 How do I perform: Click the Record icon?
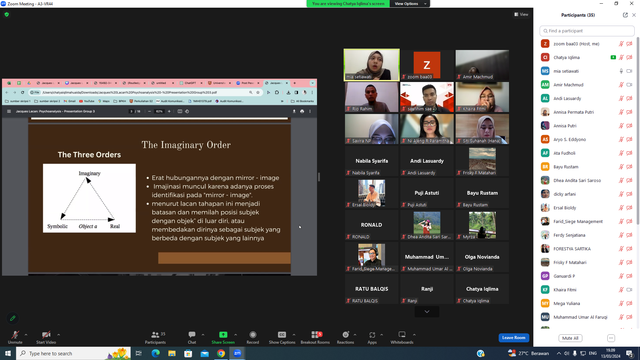coord(253,335)
